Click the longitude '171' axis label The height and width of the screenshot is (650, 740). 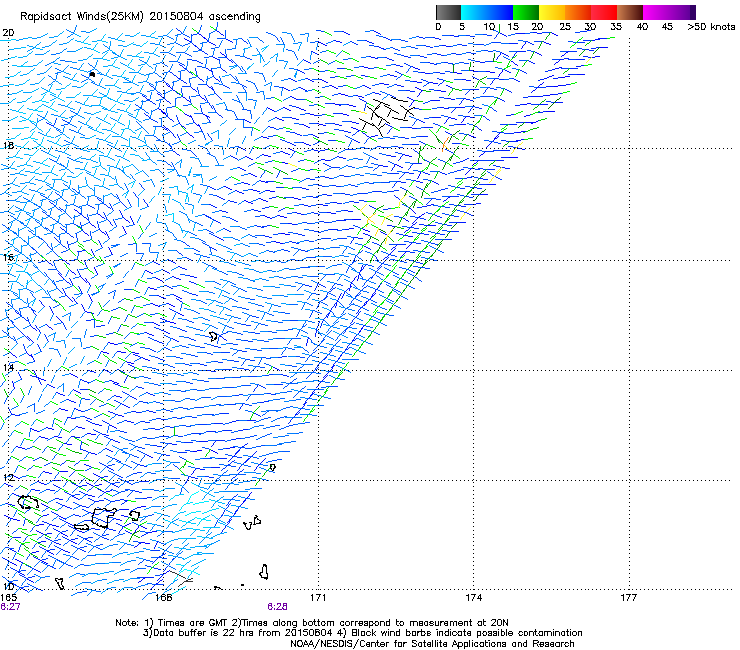(x=318, y=598)
